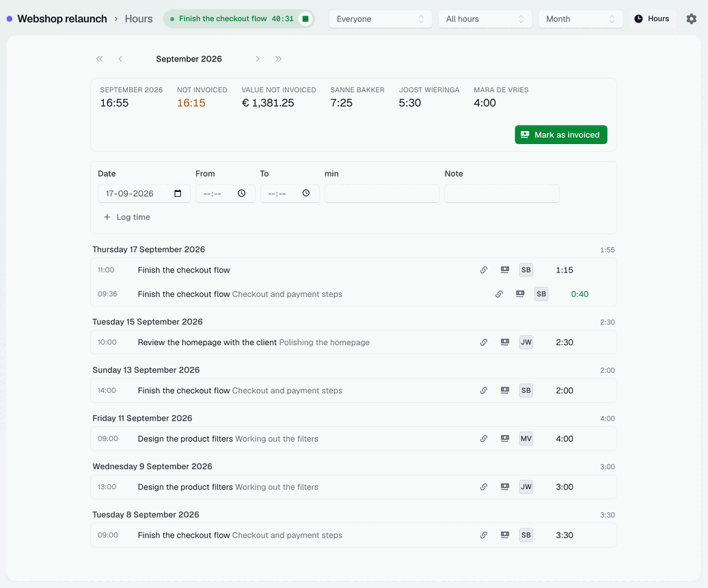708x588 pixels.
Task: Click the Hours breadcrumb
Action: [139, 19]
